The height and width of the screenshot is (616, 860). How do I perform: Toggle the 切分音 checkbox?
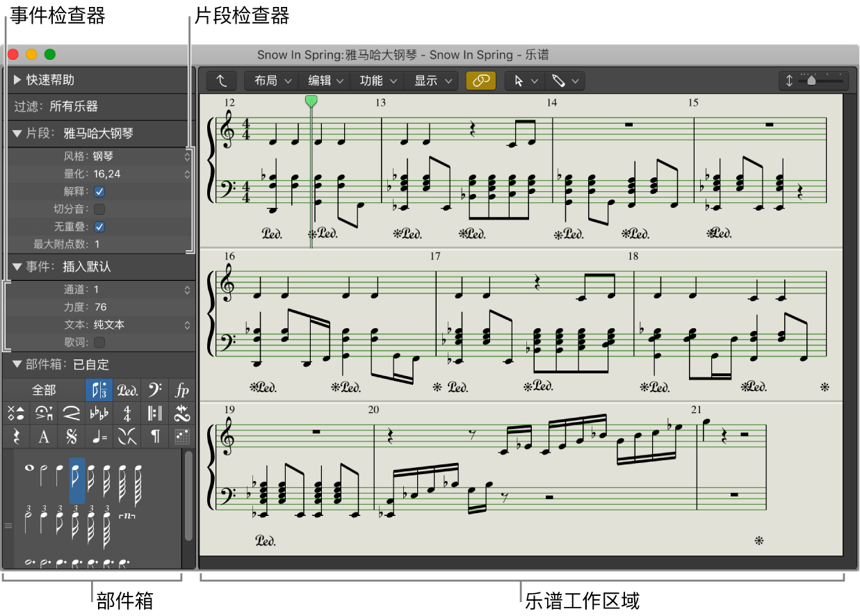coord(99,209)
